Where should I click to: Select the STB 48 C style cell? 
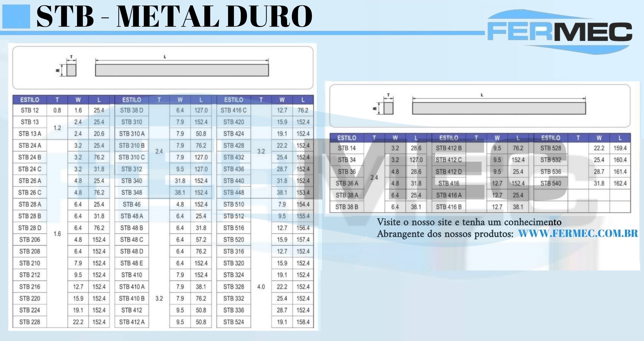click(132, 240)
